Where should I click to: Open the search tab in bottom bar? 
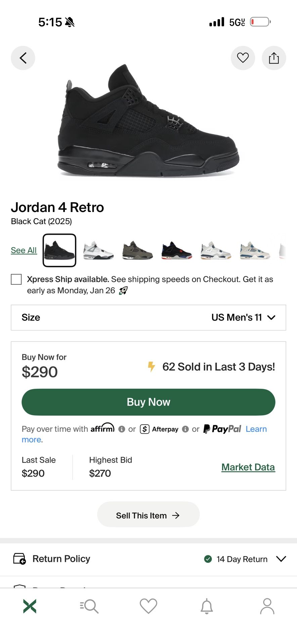click(89, 606)
